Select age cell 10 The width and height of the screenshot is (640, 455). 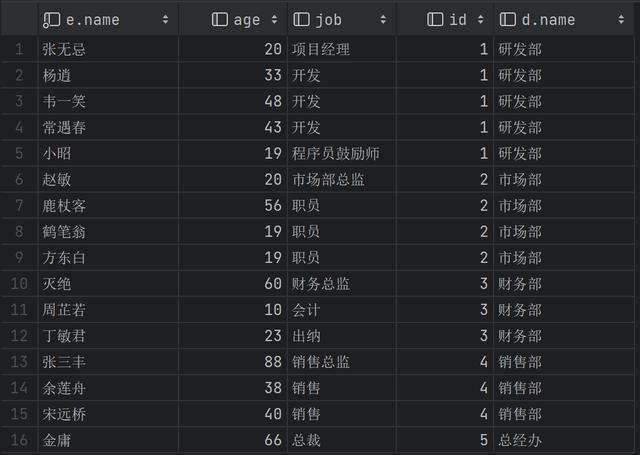coord(273,310)
